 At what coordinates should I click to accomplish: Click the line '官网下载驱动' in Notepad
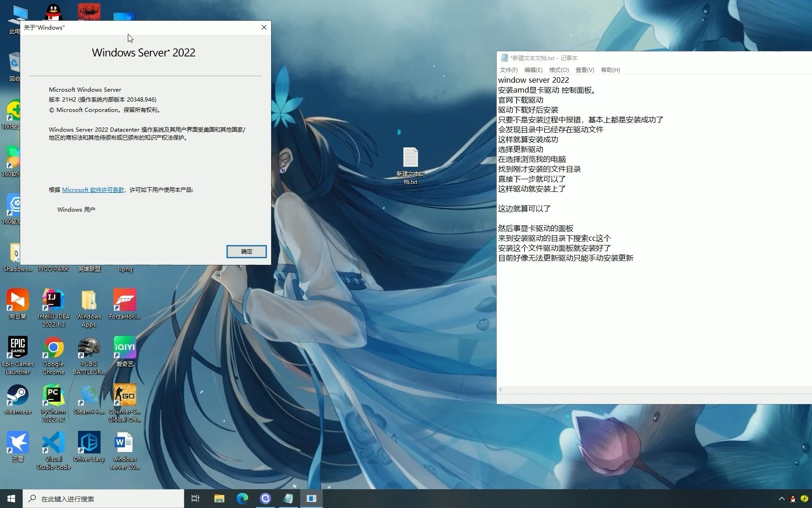point(521,100)
